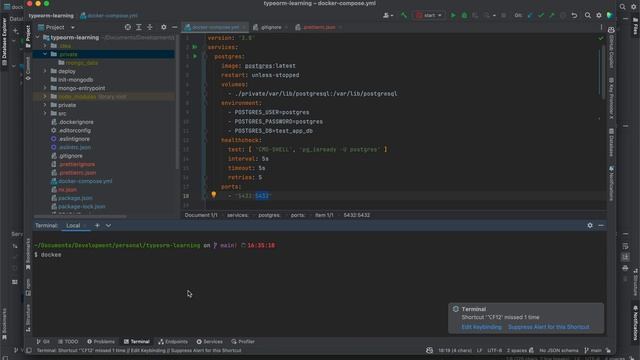
Task: Toggle the Database Explorer side panel
Action: click(x=4, y=41)
